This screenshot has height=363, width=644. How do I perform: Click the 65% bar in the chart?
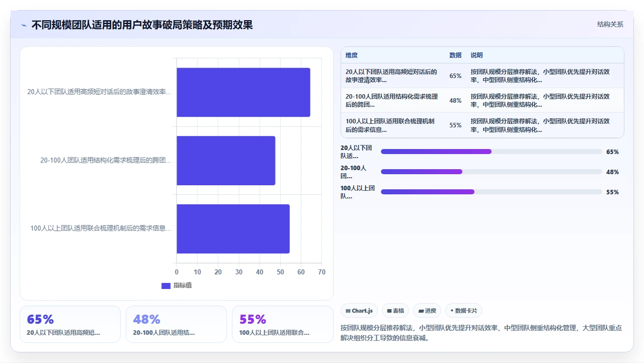pyautogui.click(x=243, y=92)
